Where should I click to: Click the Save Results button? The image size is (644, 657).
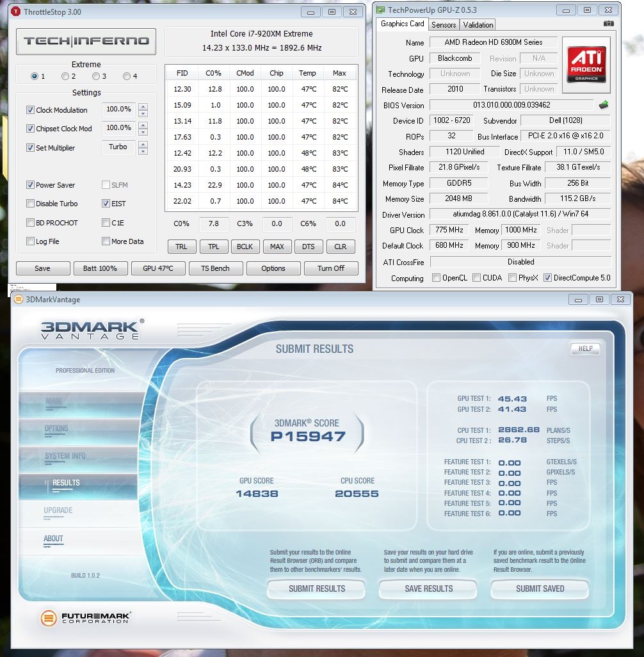[429, 588]
